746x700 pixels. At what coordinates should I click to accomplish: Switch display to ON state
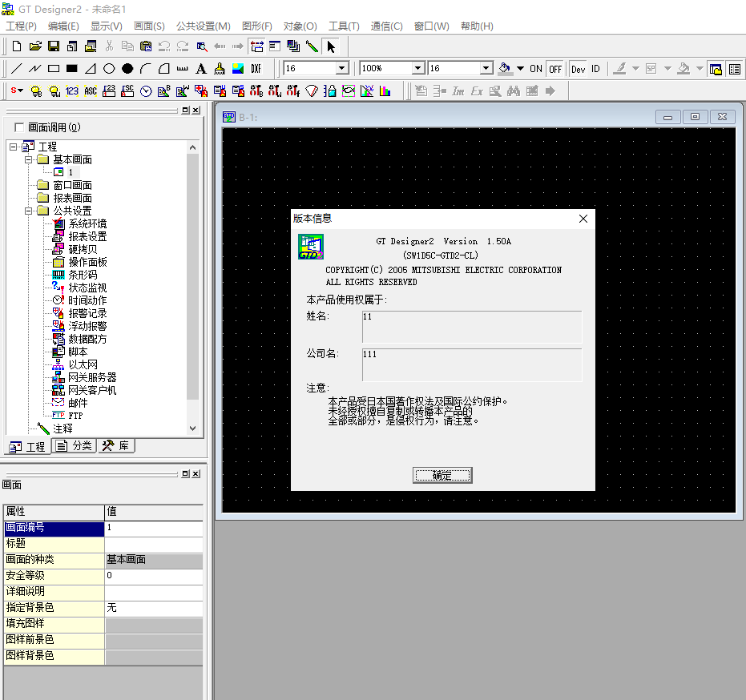click(x=536, y=69)
